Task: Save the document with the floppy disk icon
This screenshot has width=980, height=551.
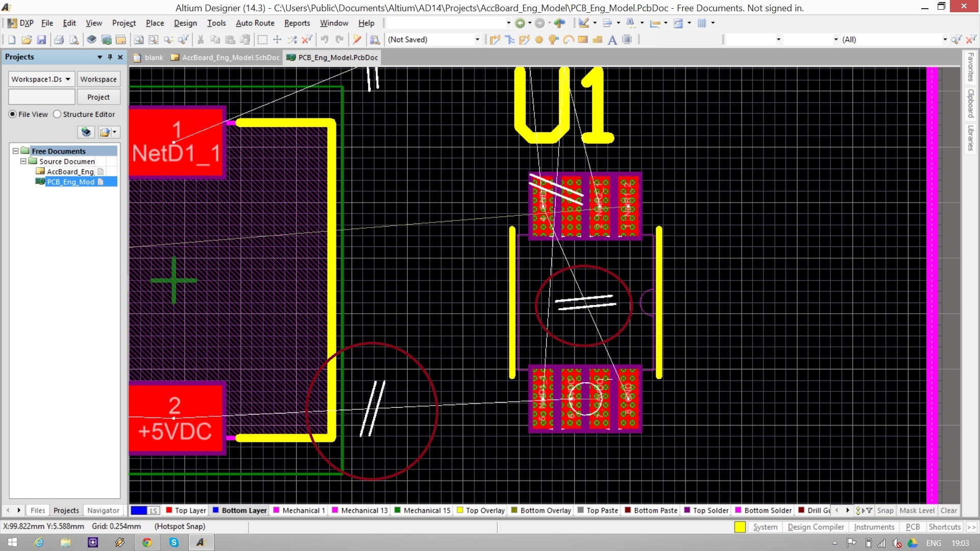Action: tap(41, 40)
